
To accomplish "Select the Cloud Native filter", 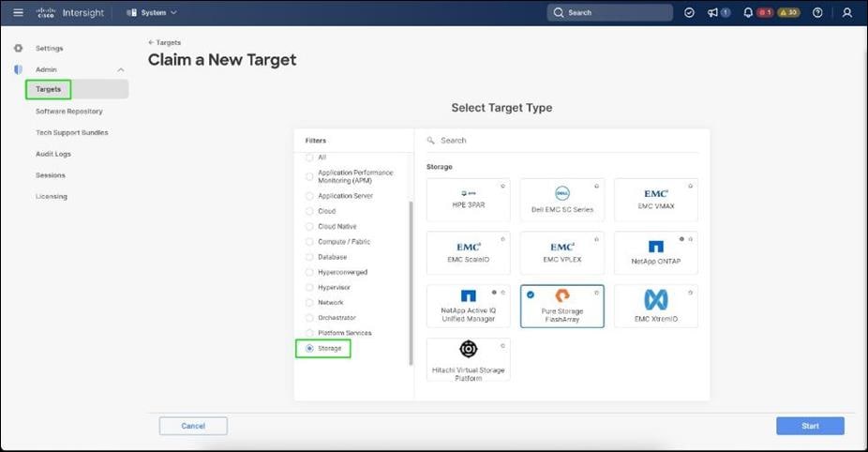I will 309,226.
